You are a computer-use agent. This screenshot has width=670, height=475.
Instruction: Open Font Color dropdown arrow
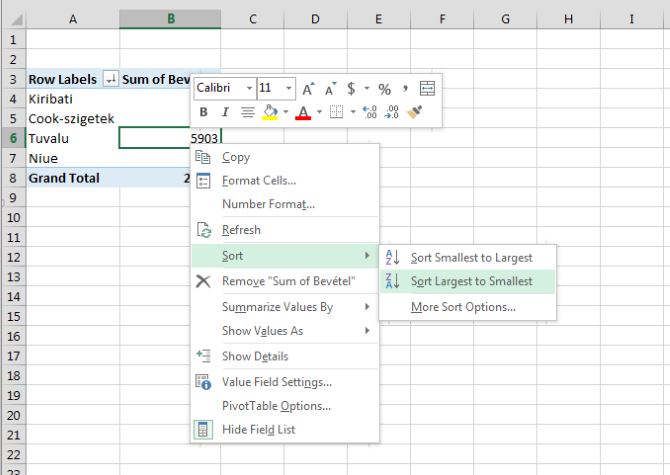point(319,112)
